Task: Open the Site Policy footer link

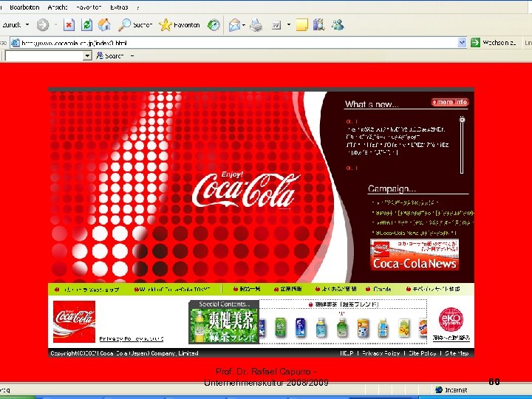Action: (x=423, y=353)
